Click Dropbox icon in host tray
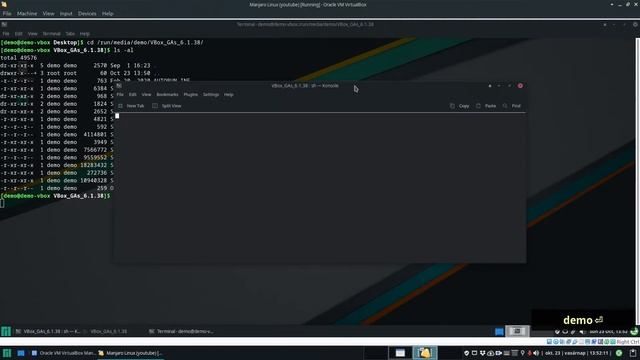Screen dimensions: 640x360 [x=482, y=353]
